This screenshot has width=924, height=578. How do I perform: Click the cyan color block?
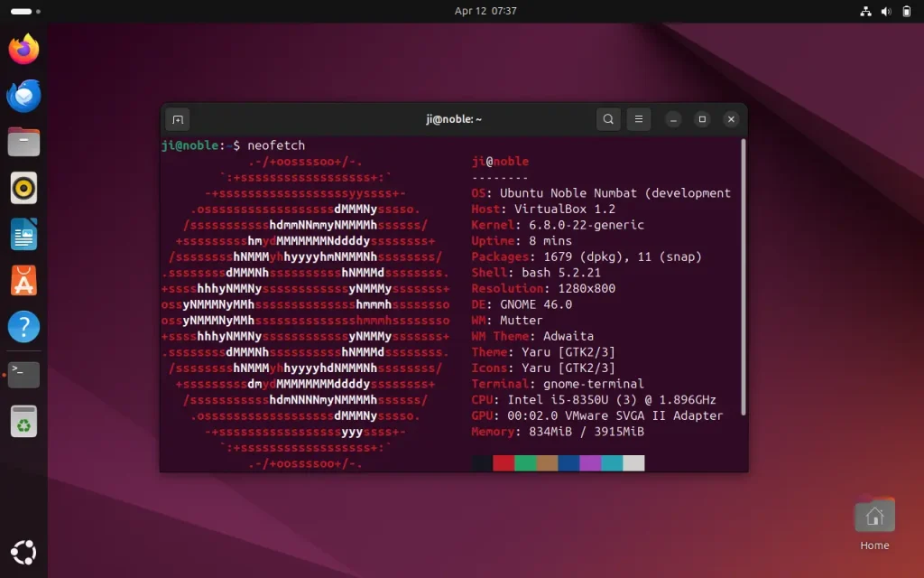613,463
